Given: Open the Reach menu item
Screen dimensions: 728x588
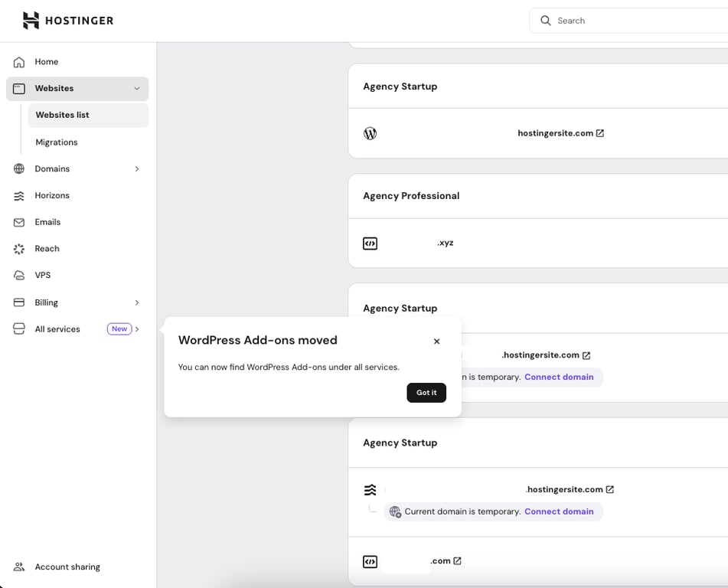Looking at the screenshot, I should pyautogui.click(x=77, y=249).
